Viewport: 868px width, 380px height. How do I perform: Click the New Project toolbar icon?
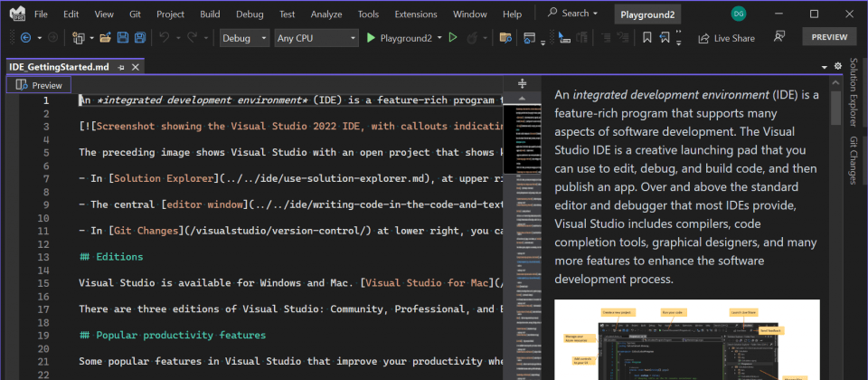[79, 38]
